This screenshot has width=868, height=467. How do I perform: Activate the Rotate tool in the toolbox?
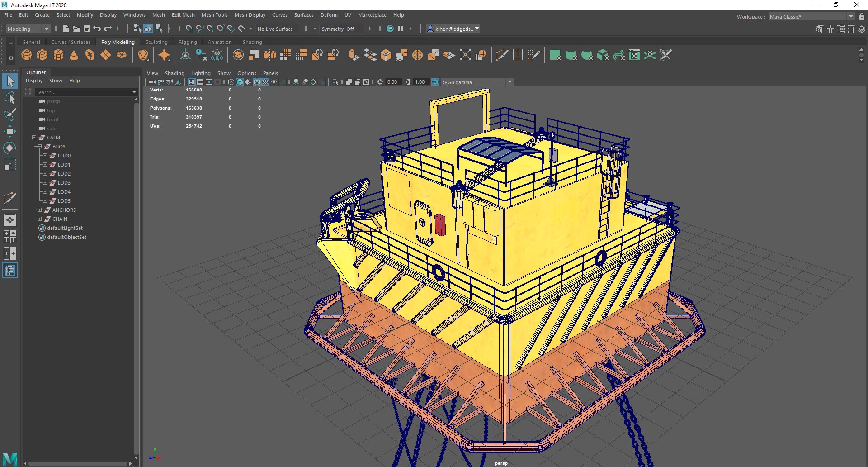coord(10,148)
